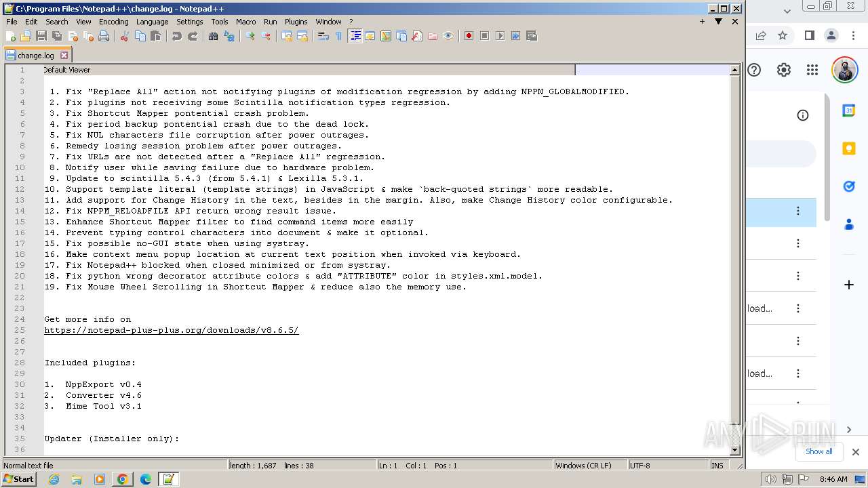The width and height of the screenshot is (868, 488).
Task: Close current file using toolbar Close icon
Action: coord(73,36)
